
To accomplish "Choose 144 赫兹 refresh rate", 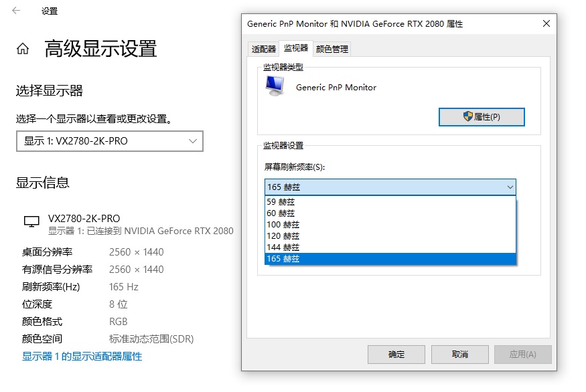I will [390, 247].
